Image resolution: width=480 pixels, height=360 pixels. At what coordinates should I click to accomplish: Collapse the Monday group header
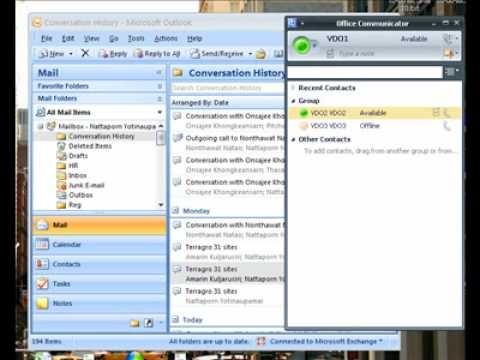(x=176, y=211)
